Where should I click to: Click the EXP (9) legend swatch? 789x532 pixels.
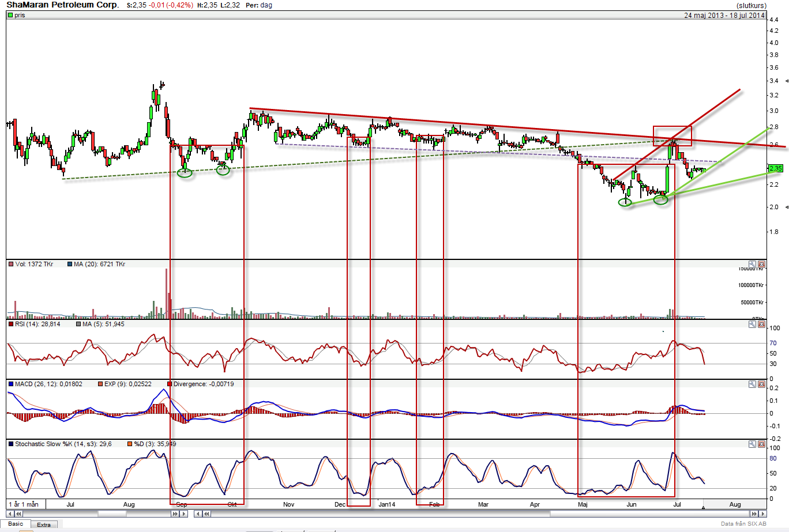click(100, 384)
